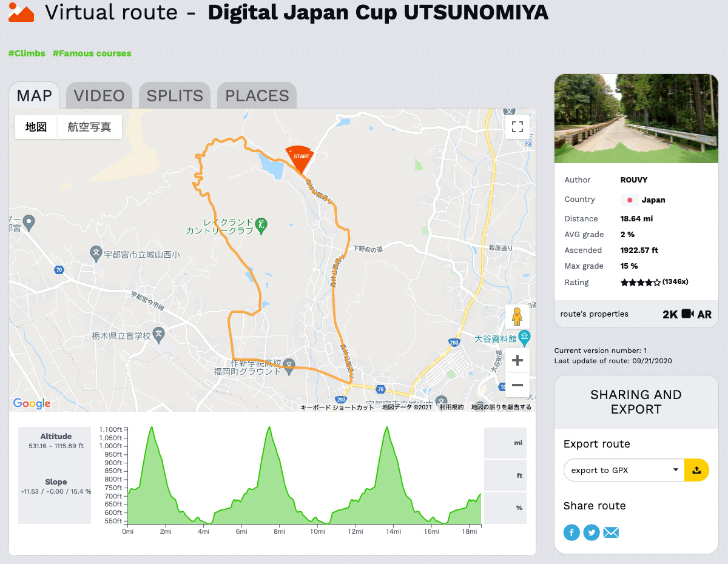728x564 pixels.
Task: Click the AVG grade 2 % value
Action: tap(627, 234)
